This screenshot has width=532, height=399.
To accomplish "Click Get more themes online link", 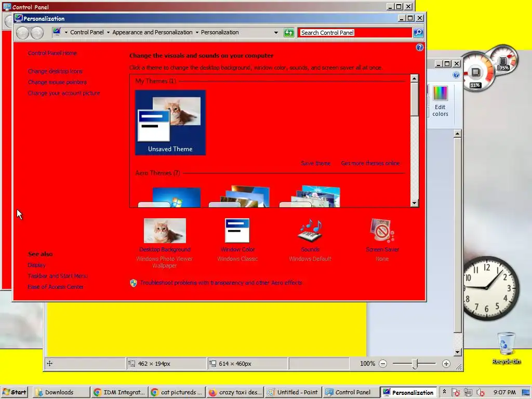I will coord(370,163).
